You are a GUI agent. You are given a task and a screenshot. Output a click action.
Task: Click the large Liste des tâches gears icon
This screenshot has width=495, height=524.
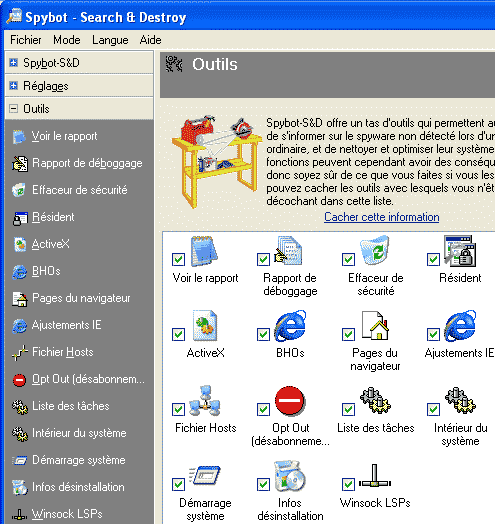click(x=375, y=400)
